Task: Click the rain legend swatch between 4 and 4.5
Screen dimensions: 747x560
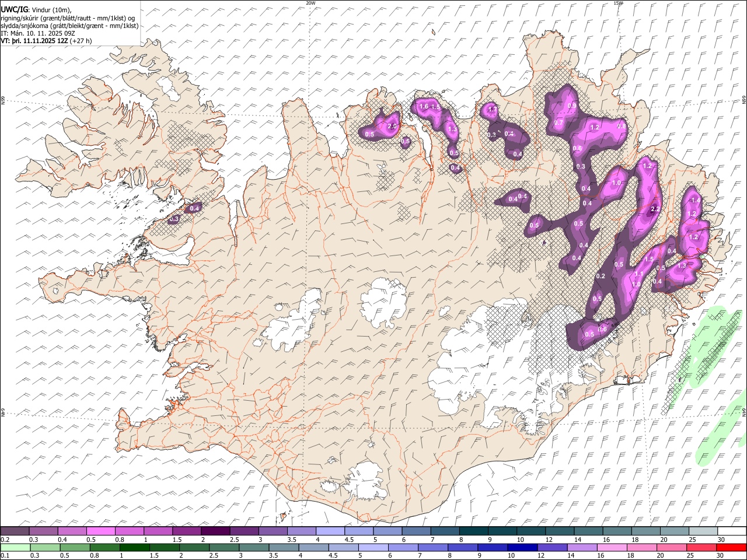Action: coord(313,547)
